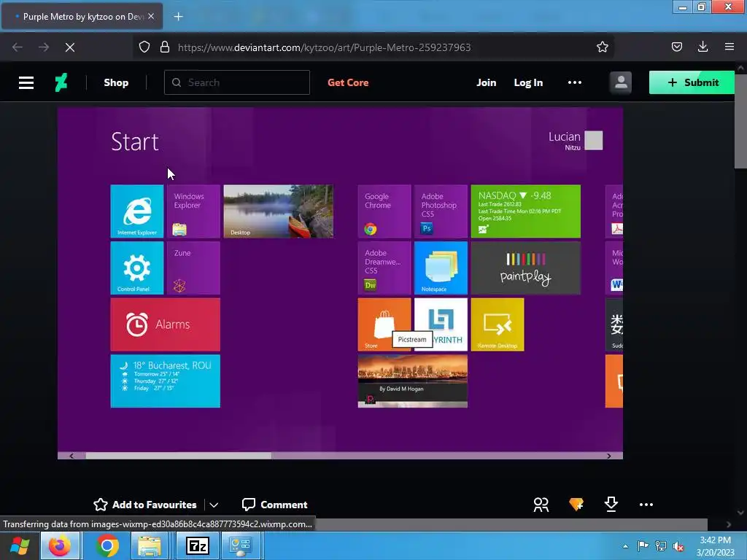This screenshot has width=747, height=560.
Task: Click the paintplay tile
Action: 525,268
